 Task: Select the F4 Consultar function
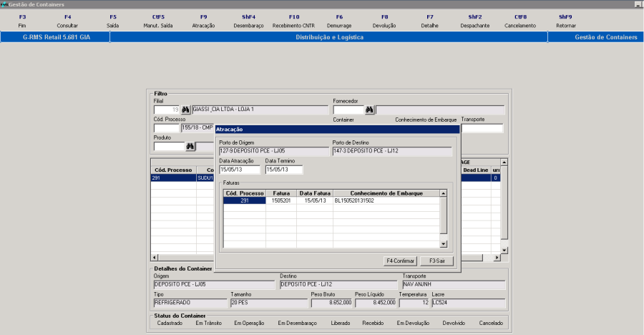[67, 21]
